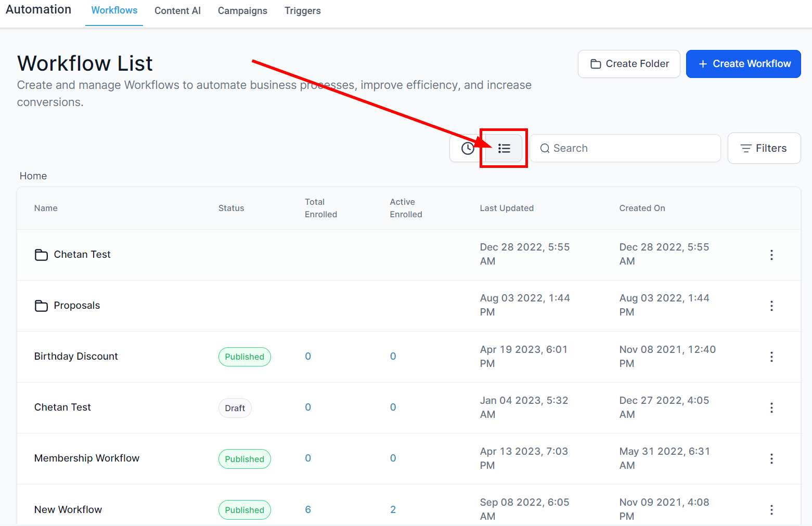Image resolution: width=812 pixels, height=526 pixels.
Task: Switch to the list view icon
Action: (x=504, y=149)
